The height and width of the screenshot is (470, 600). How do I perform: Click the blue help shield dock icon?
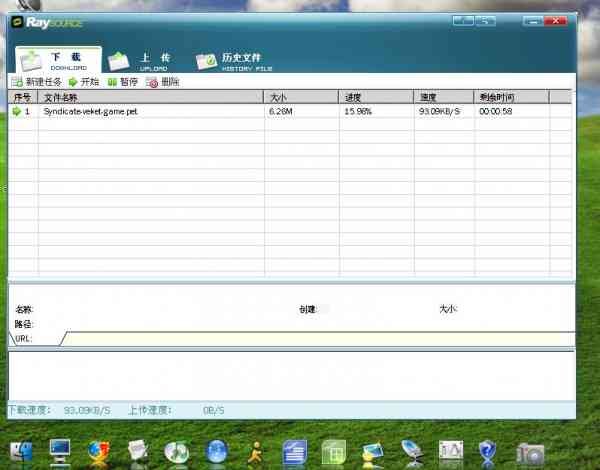[489, 452]
